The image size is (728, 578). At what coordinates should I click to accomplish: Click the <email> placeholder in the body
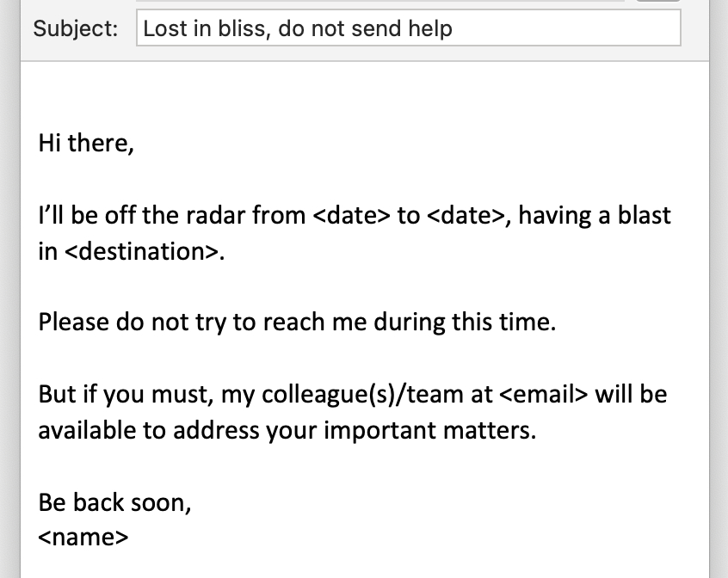[543, 394]
